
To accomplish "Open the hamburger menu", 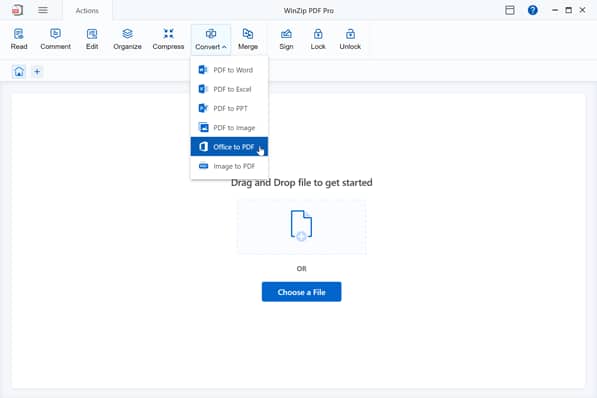I will click(x=43, y=10).
